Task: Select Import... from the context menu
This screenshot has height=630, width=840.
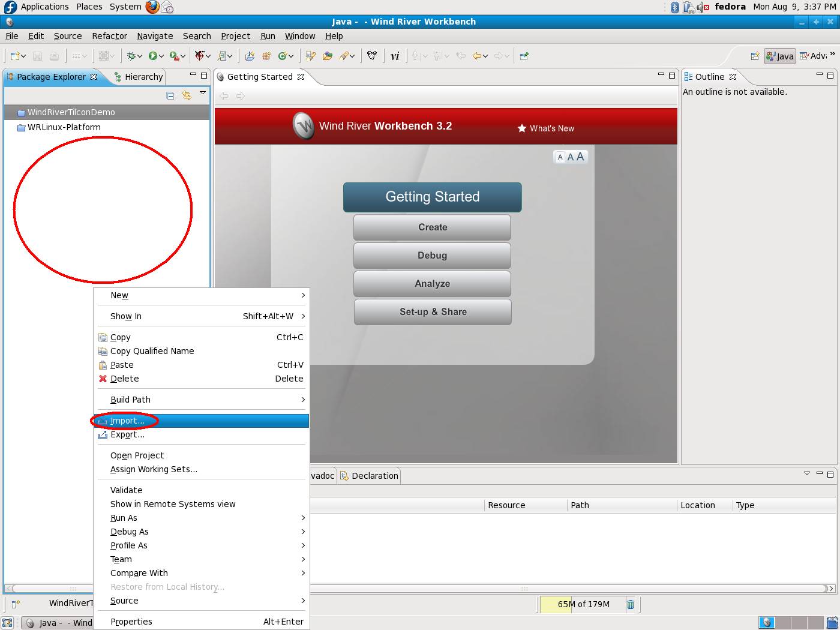Action: [127, 421]
